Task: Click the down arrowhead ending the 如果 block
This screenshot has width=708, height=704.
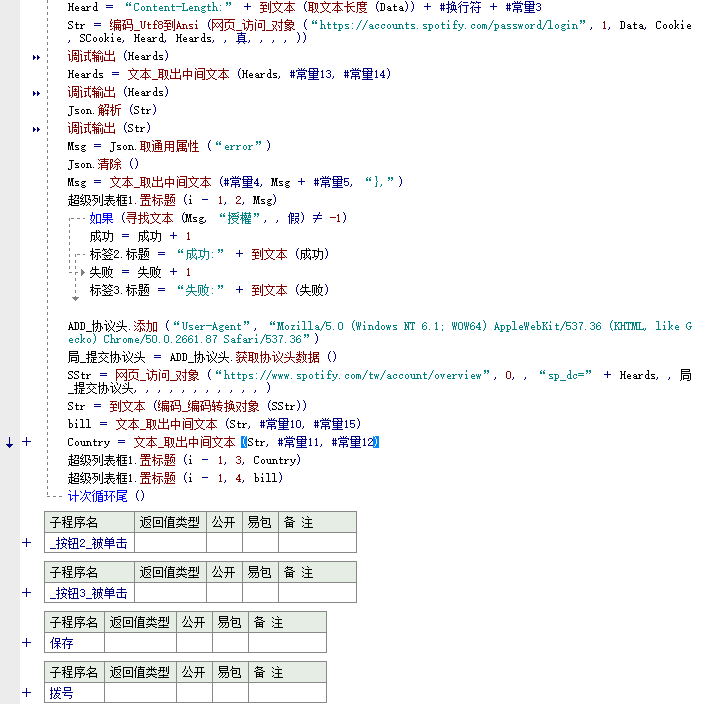Action: 75,298
